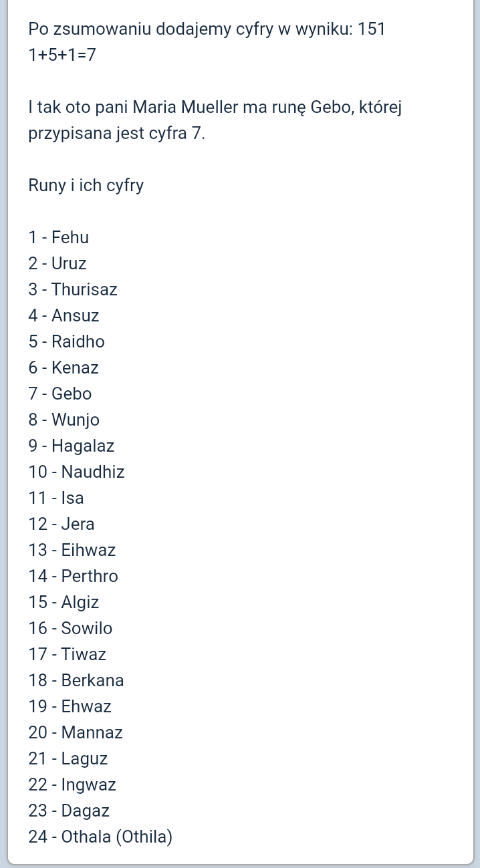Select the '24 - Othala (Othila)' line
This screenshot has width=480, height=868.
100,837
